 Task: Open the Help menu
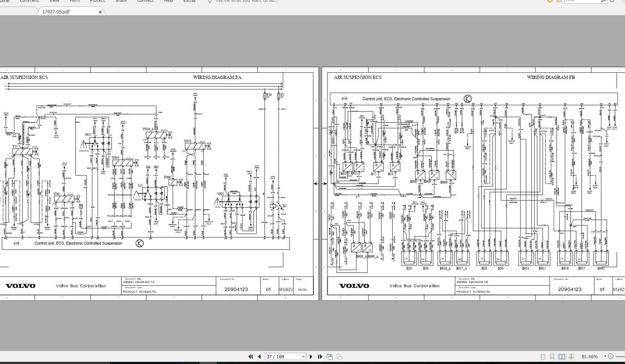pos(168,1)
